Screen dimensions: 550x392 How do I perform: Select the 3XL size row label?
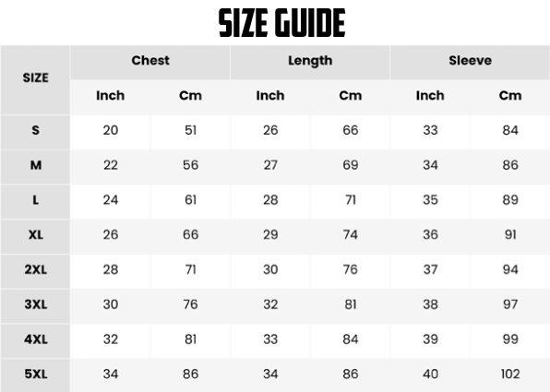click(x=35, y=304)
